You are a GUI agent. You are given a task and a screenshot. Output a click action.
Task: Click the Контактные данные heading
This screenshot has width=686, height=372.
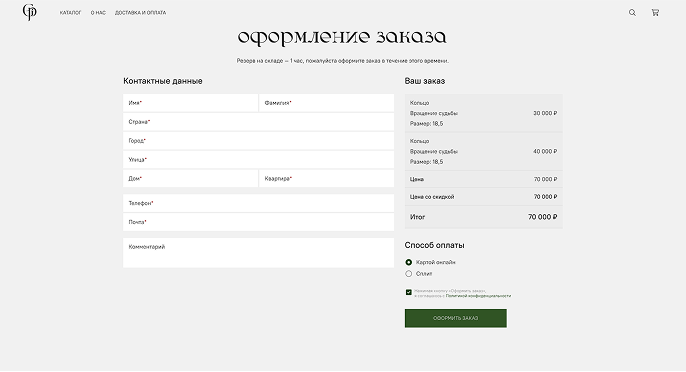point(163,81)
